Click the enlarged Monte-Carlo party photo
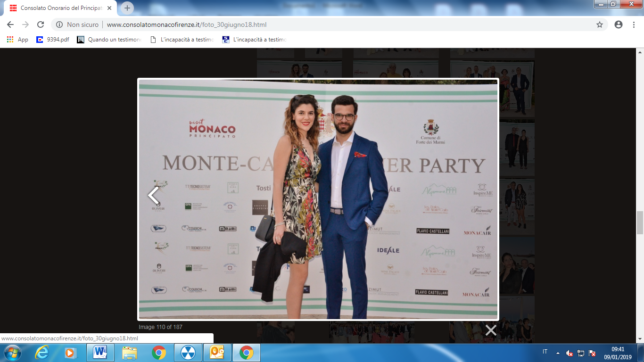 coord(318,199)
